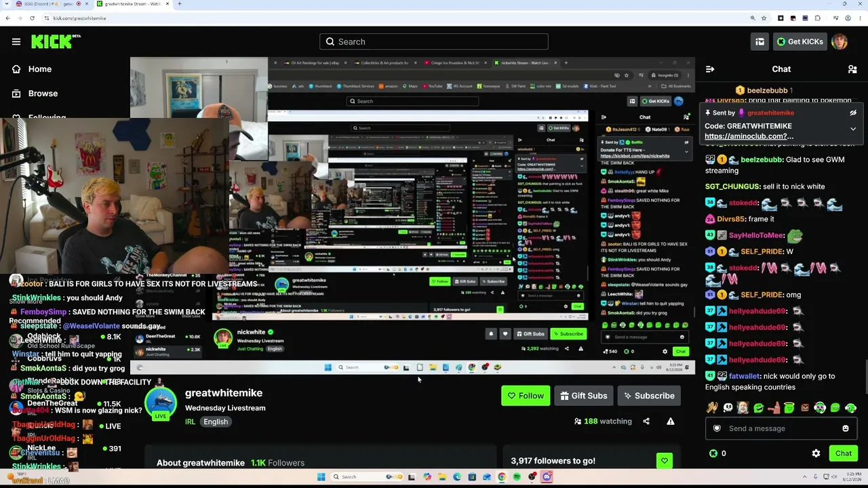Select the pointing hand quick emote

pyautogui.click(x=774, y=408)
